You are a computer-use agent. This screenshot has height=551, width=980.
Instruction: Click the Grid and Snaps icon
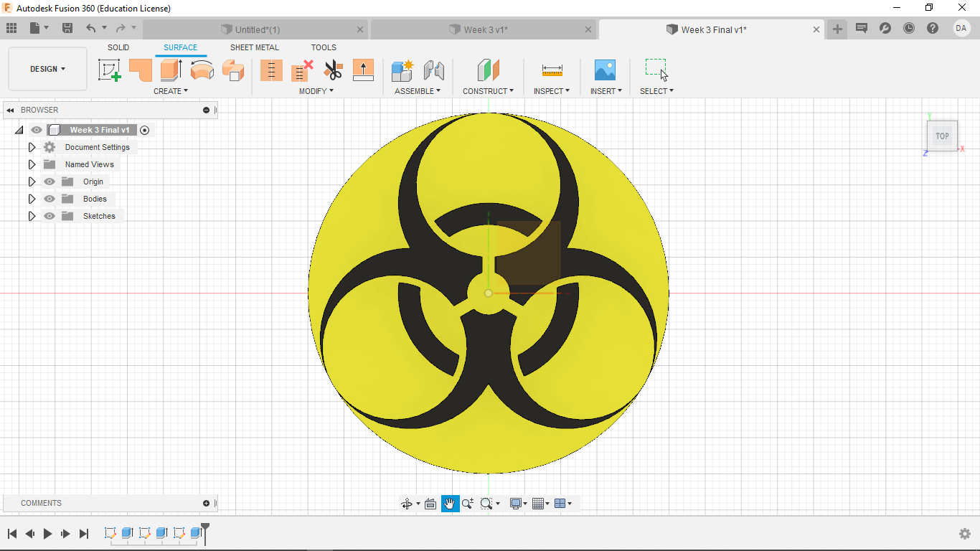(539, 504)
